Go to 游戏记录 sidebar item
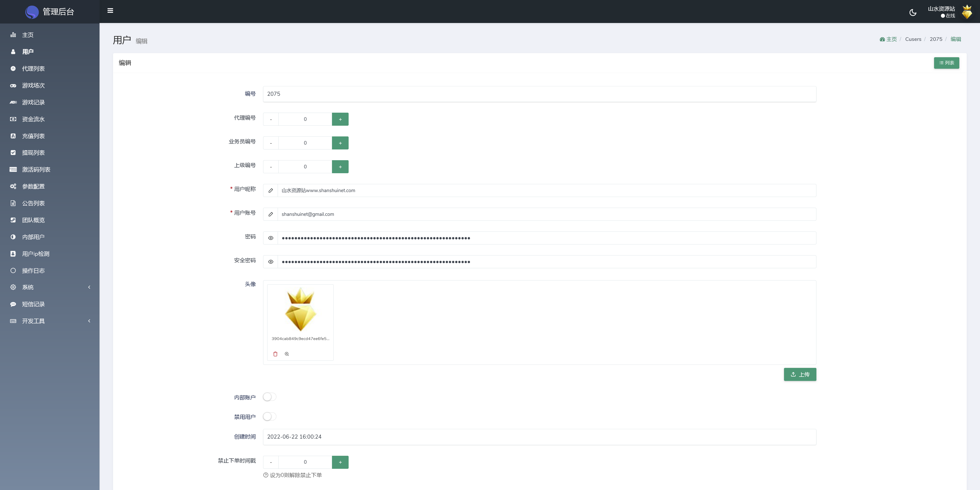980x490 pixels. [33, 102]
